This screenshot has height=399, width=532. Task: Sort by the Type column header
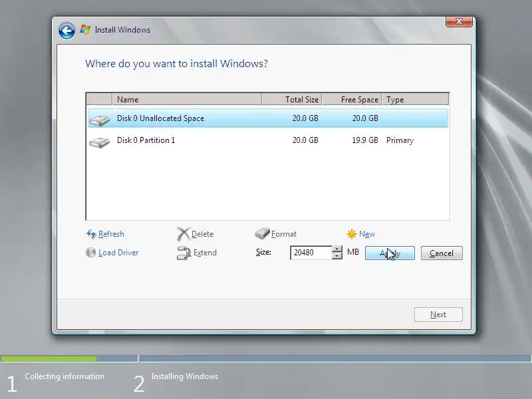pyautogui.click(x=415, y=99)
